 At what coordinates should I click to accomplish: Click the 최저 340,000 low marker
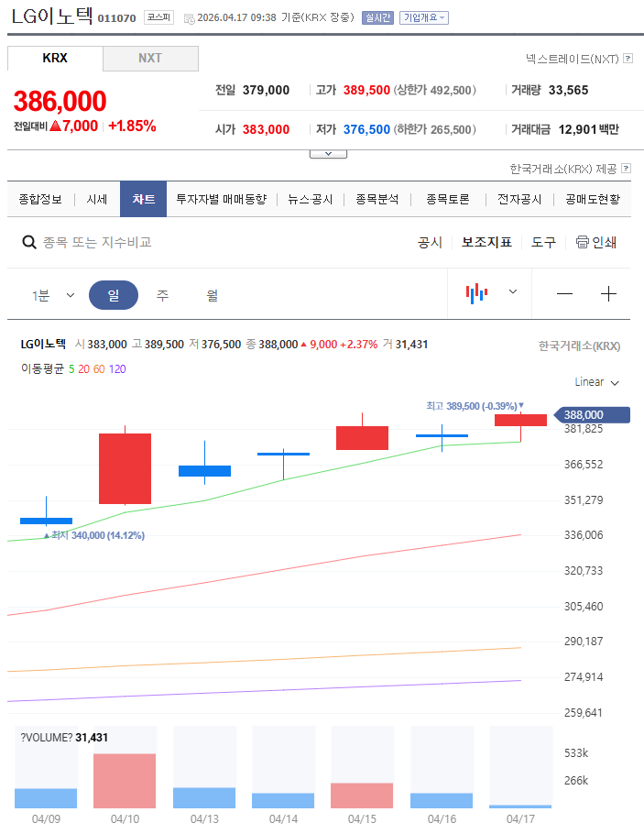(x=94, y=535)
